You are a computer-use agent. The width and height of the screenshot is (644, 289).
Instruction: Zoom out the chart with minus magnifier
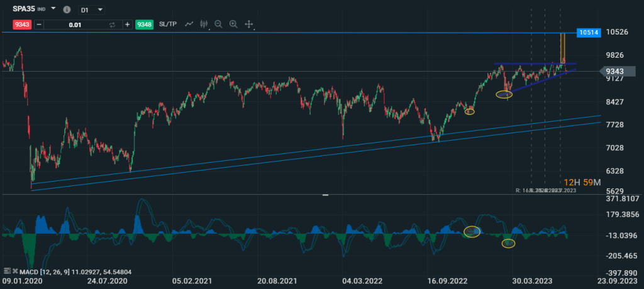[218, 25]
